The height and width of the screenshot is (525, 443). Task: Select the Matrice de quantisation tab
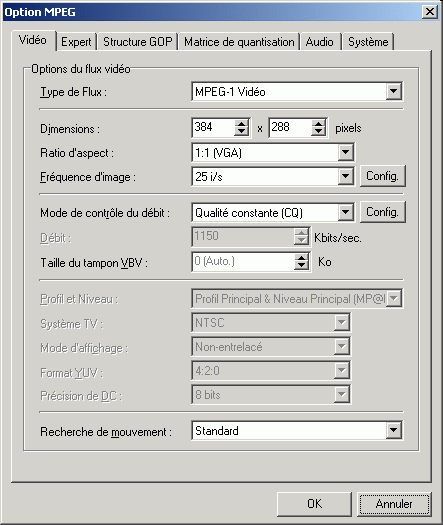(x=239, y=42)
